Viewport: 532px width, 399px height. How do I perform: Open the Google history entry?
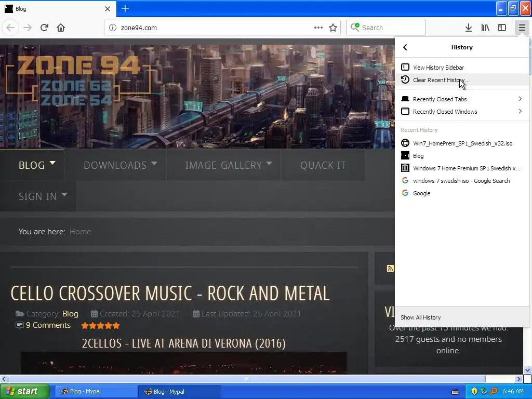(x=462, y=193)
